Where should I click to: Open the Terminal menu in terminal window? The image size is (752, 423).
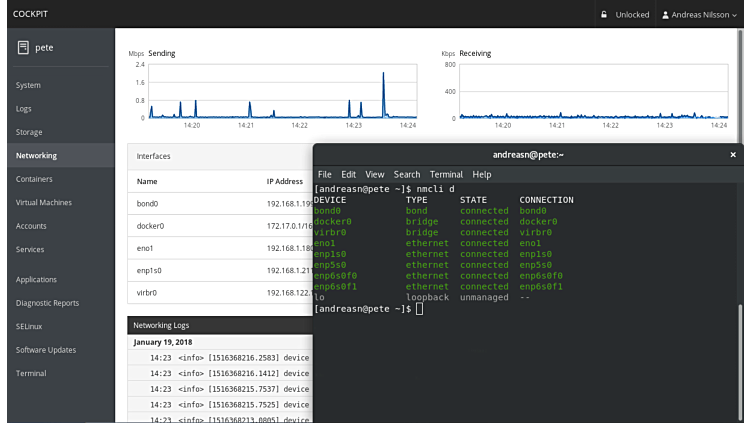click(446, 174)
